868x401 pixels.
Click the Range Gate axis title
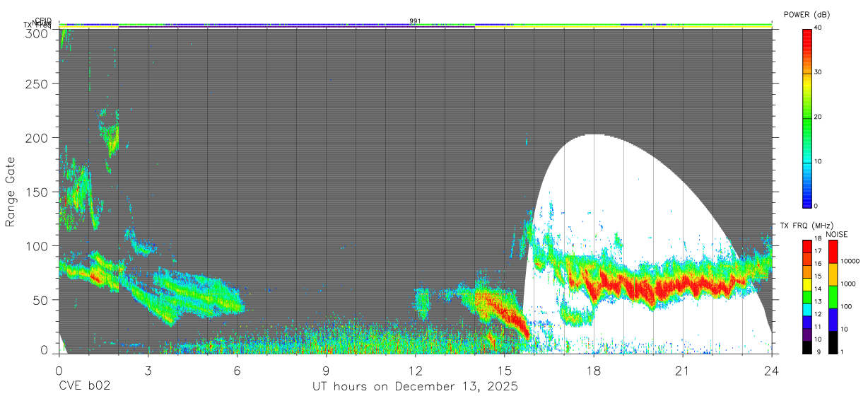(x=11, y=191)
